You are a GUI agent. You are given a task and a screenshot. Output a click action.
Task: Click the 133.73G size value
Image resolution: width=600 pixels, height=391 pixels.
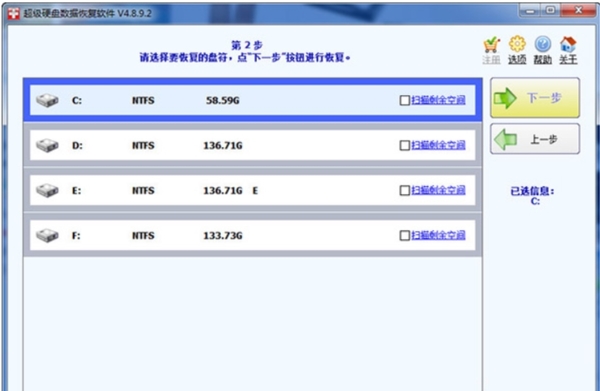(x=223, y=236)
